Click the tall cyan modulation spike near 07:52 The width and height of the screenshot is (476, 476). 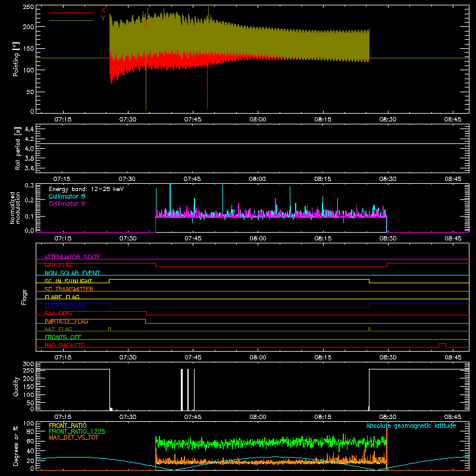(223, 199)
